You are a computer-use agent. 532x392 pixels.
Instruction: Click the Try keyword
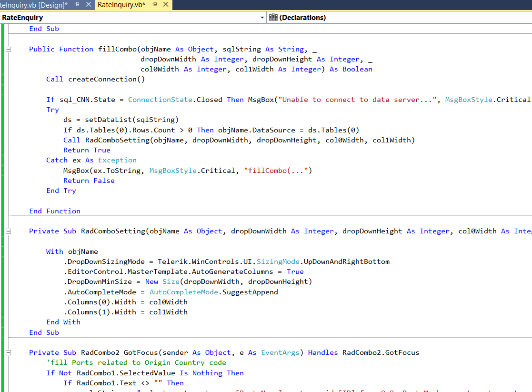click(52, 110)
